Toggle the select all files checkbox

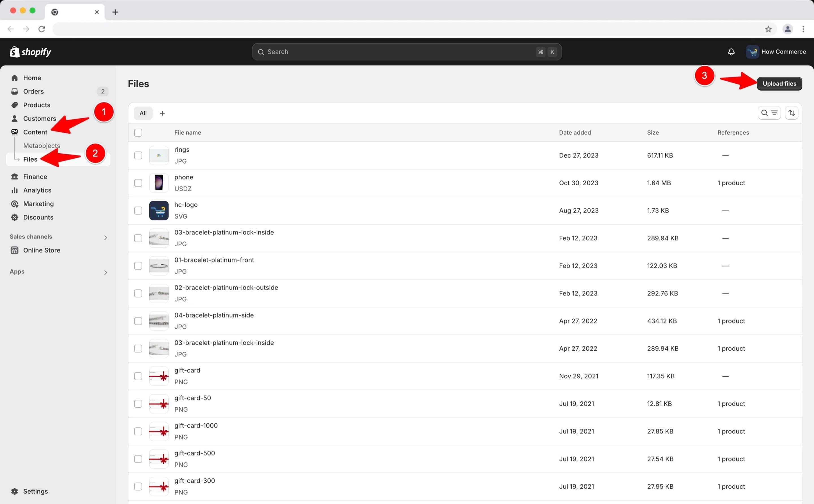click(x=138, y=133)
